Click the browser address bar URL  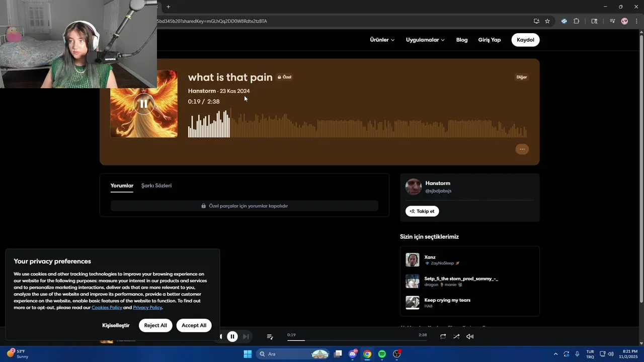pos(342,21)
